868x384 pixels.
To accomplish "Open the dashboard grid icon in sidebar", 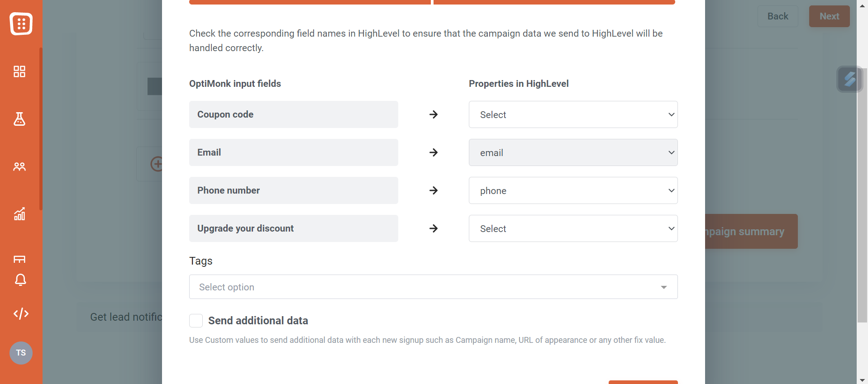I will (x=19, y=71).
